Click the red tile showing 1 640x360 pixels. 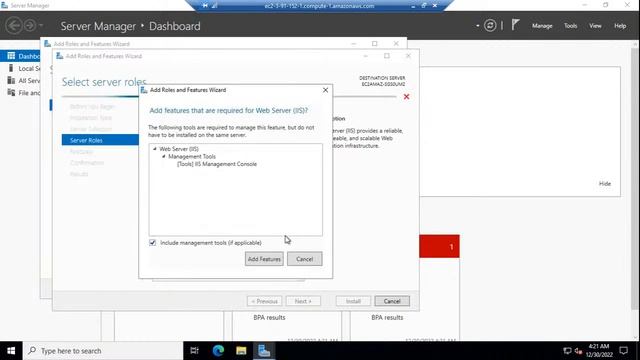[439, 246]
